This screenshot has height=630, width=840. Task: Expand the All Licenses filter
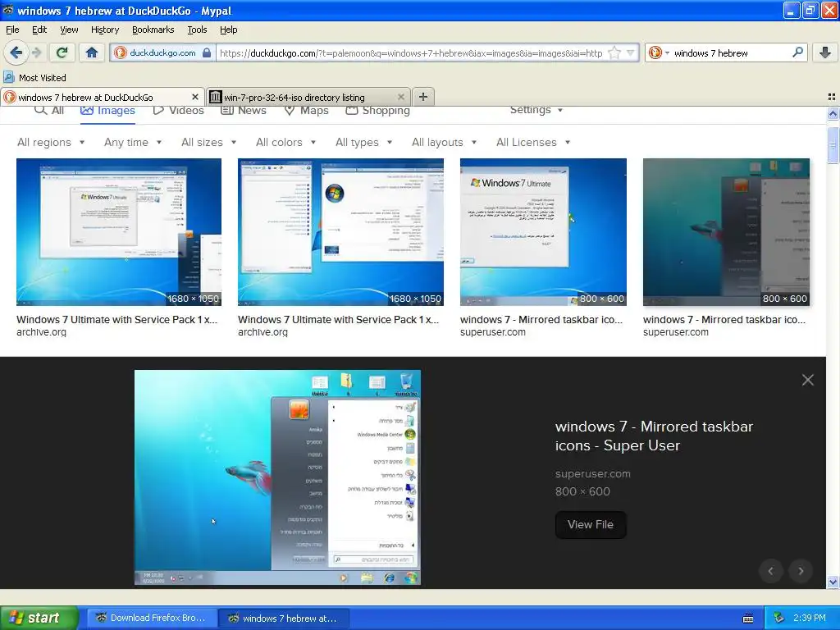pyautogui.click(x=533, y=143)
